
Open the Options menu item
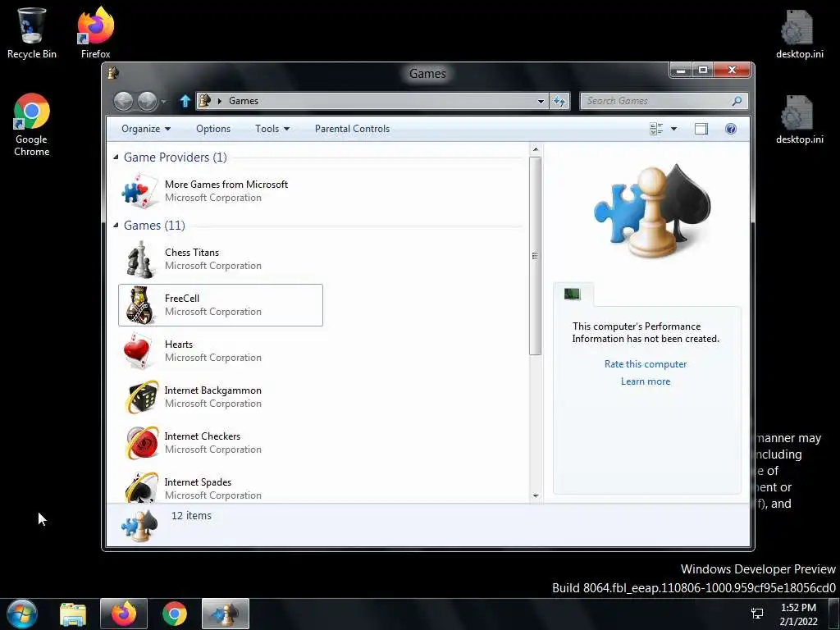coord(213,129)
